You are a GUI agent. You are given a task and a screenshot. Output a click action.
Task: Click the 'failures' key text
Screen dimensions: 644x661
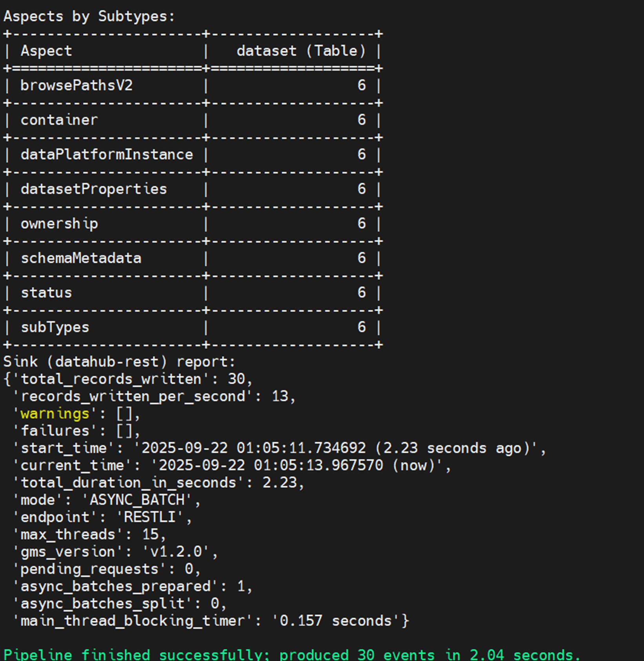[55, 431]
